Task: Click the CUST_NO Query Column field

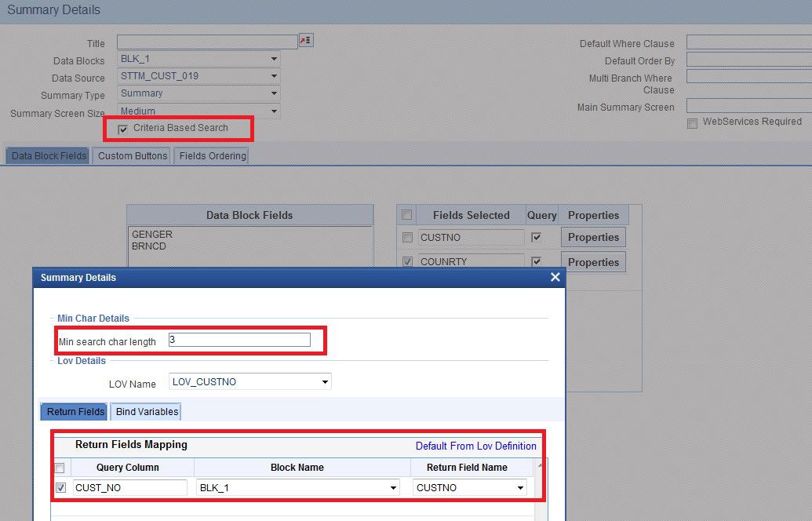Action: point(130,487)
